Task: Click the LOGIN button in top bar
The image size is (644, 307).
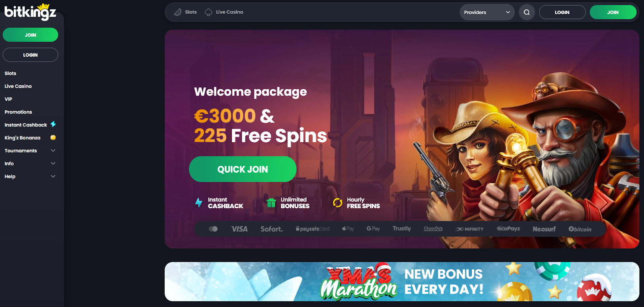Action: point(562,12)
